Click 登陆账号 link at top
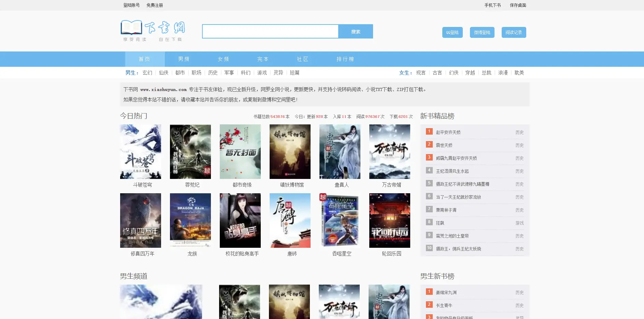Screen dimensions: 644x319 [x=131, y=5]
